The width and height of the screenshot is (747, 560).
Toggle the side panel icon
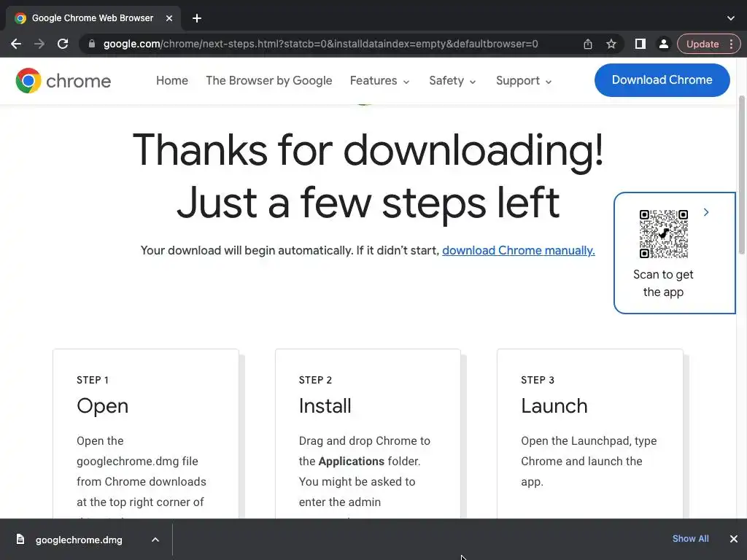pos(640,44)
